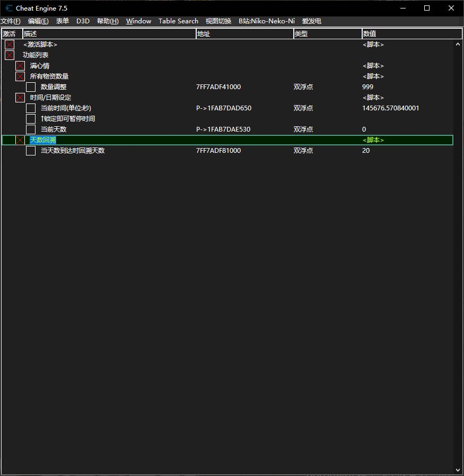
Task: Click the B站:Niko-Neko-Ni menu link
Action: tap(266, 21)
